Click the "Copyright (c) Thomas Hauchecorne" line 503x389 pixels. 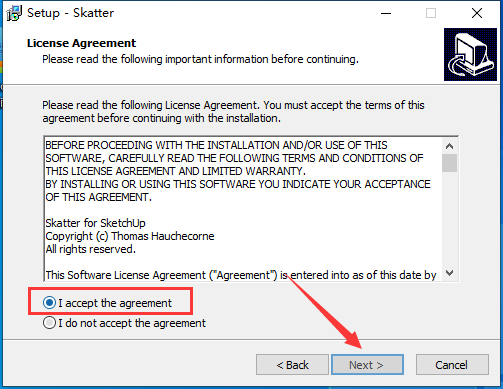pos(130,236)
